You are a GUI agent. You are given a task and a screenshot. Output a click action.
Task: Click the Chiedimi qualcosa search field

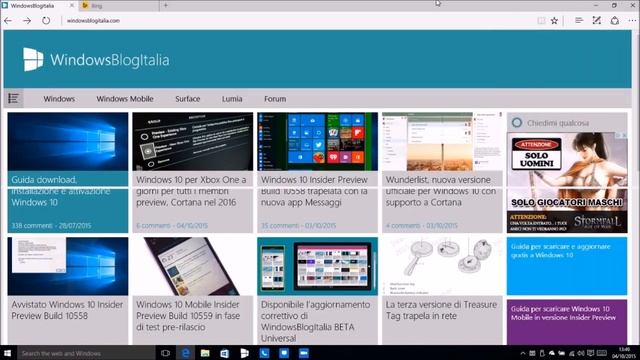tap(567, 122)
